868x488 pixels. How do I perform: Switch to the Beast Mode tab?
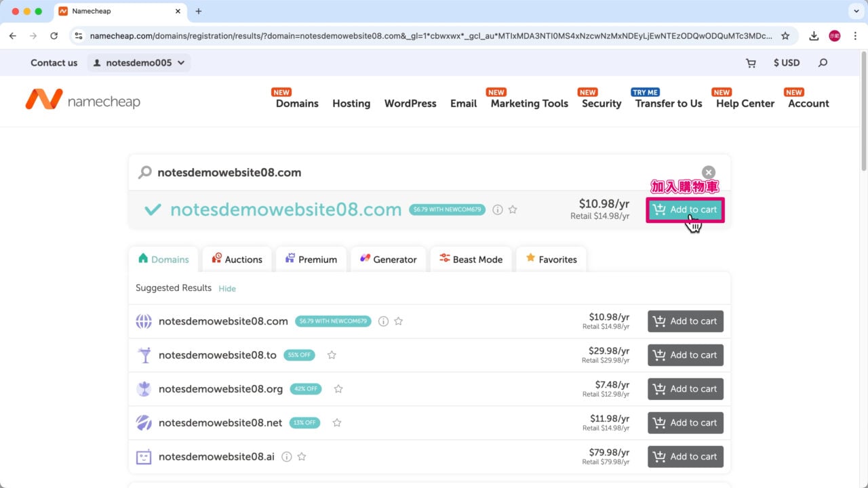click(471, 260)
